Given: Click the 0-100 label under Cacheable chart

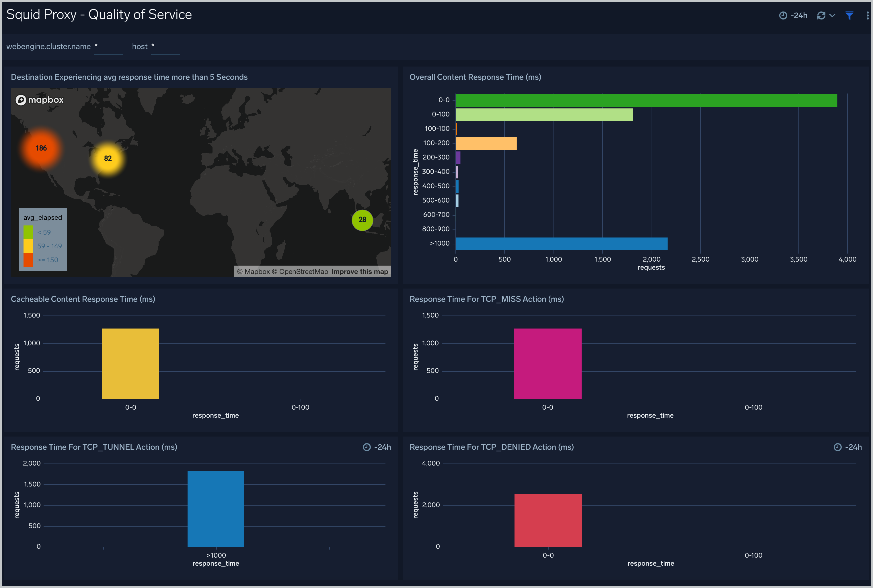Looking at the screenshot, I should point(300,407).
